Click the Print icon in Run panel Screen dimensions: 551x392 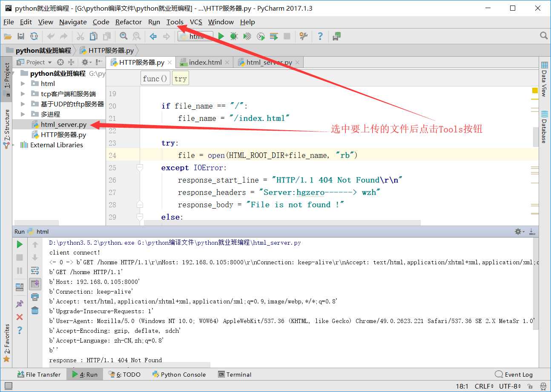[35, 297]
